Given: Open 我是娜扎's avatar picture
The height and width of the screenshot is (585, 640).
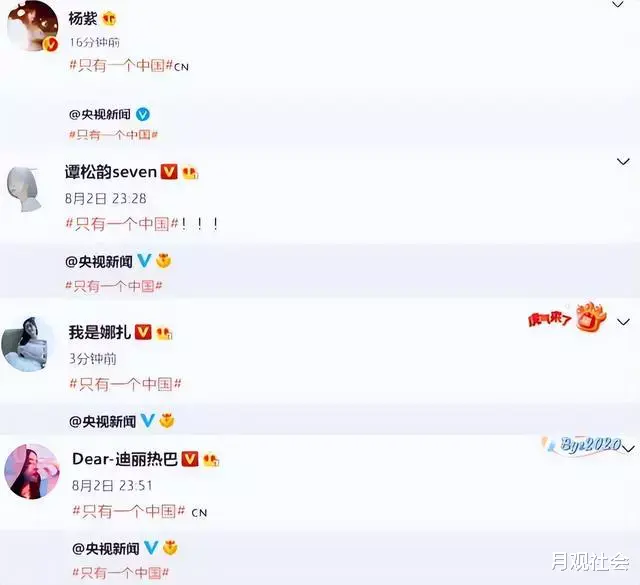Looking at the screenshot, I should coord(28,344).
